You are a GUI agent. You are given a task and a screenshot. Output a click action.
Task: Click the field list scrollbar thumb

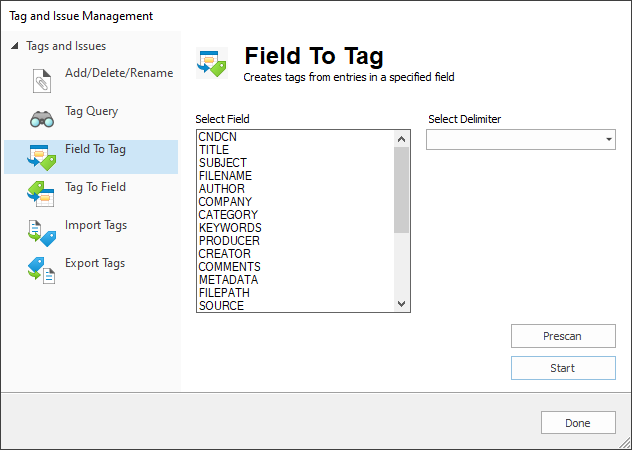pos(401,190)
